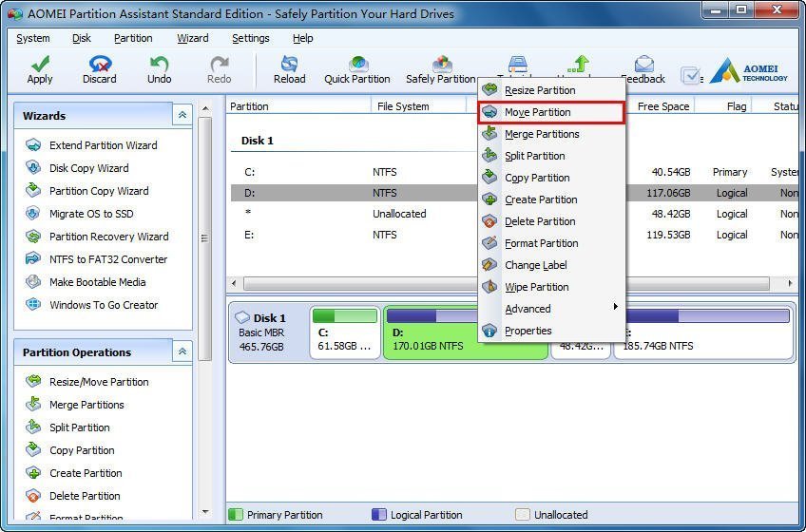
Task: Select the C: 61.58GB disk map block
Action: 345,332
